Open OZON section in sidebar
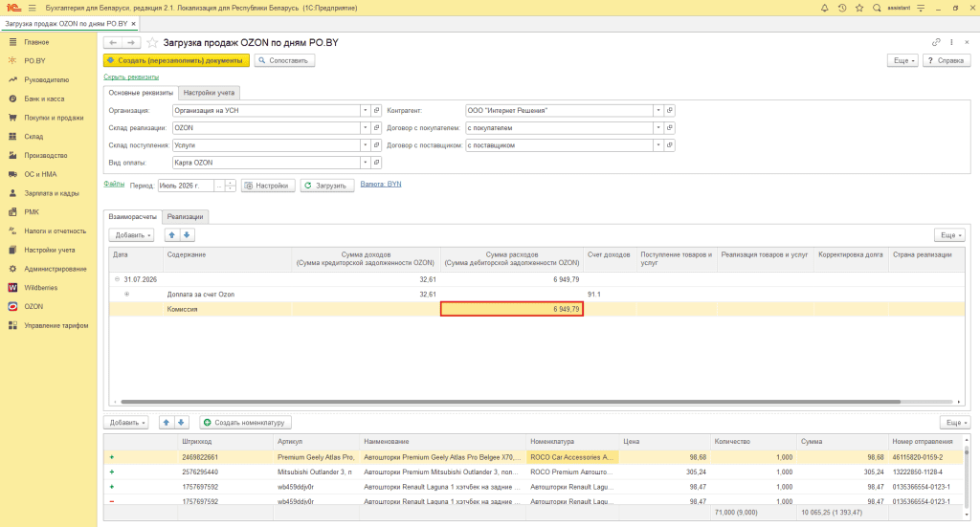The image size is (980, 527). tap(33, 307)
